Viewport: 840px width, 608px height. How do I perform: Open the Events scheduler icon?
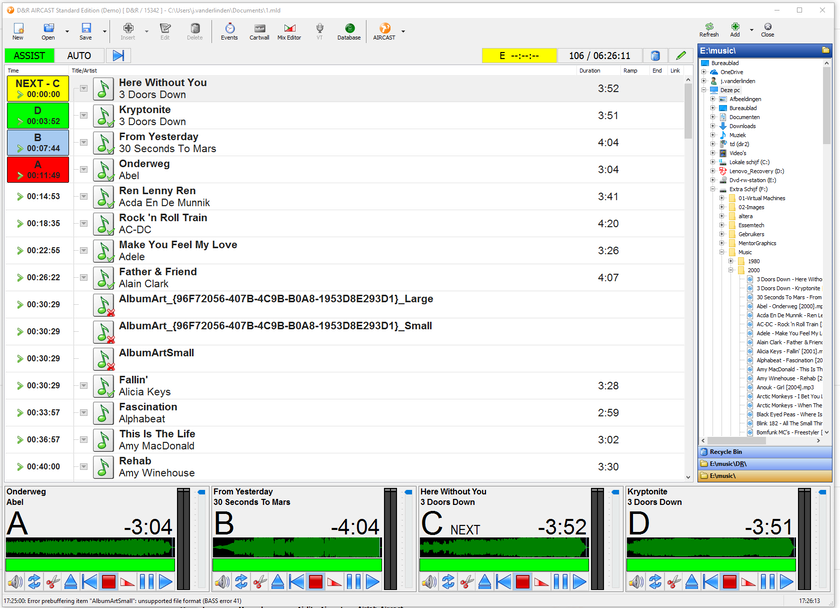[x=229, y=31]
